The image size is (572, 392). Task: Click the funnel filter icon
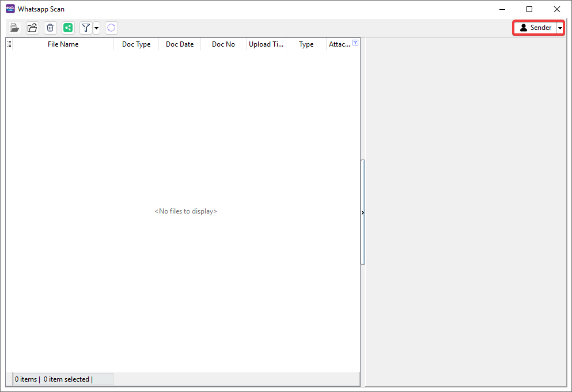[86, 28]
